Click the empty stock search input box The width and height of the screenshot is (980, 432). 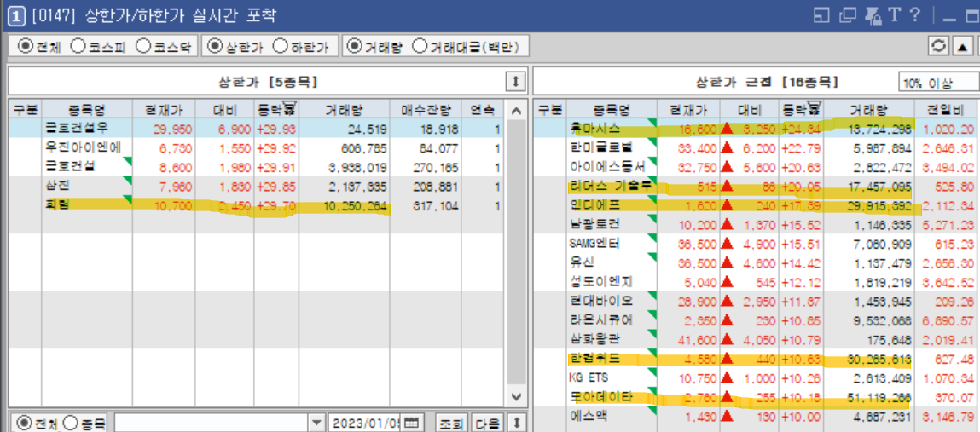pyautogui.click(x=212, y=423)
